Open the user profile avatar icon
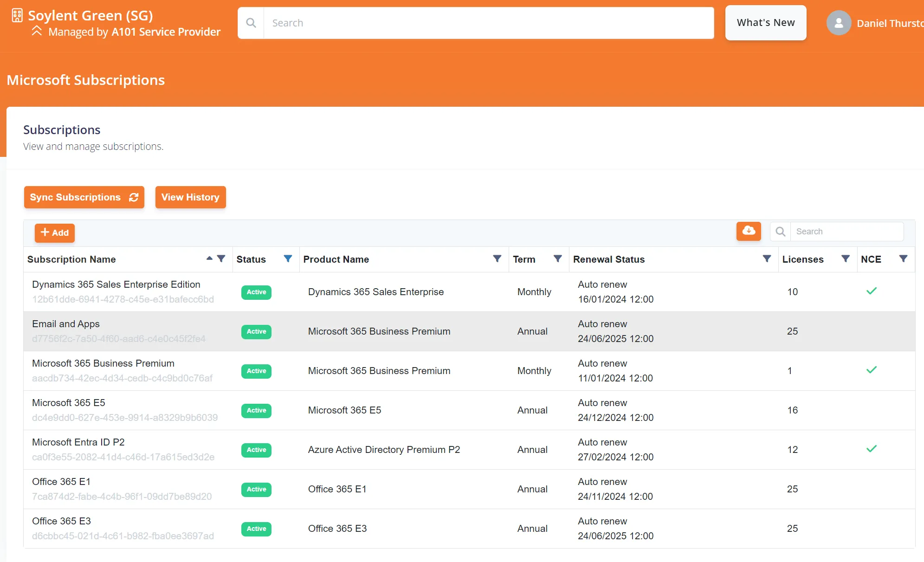 tap(839, 22)
